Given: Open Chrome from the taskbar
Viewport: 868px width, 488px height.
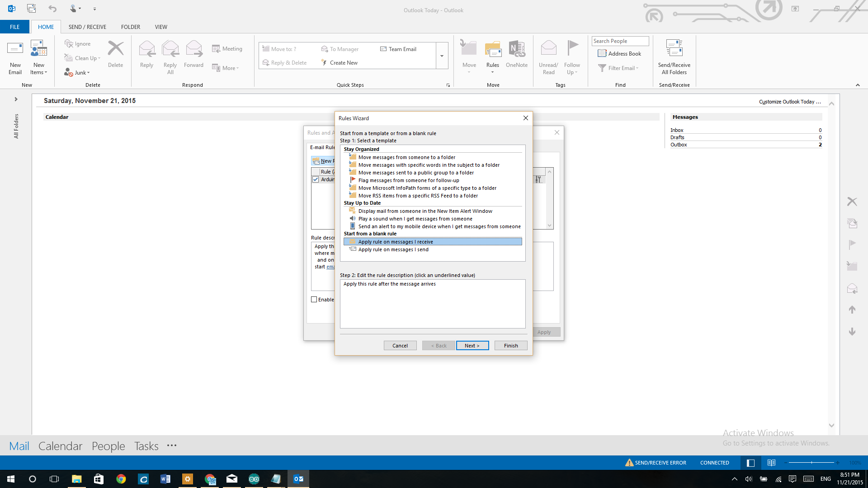Looking at the screenshot, I should 121,479.
